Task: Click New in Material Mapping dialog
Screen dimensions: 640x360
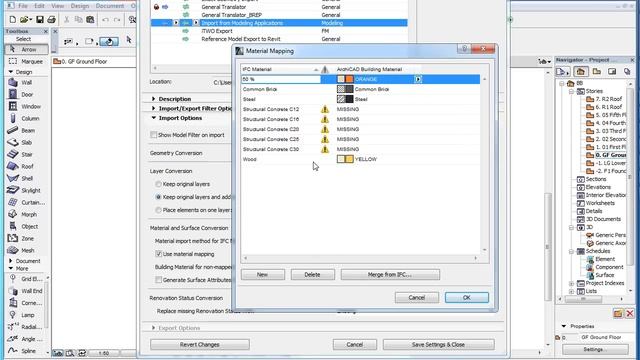Action: 263,275
